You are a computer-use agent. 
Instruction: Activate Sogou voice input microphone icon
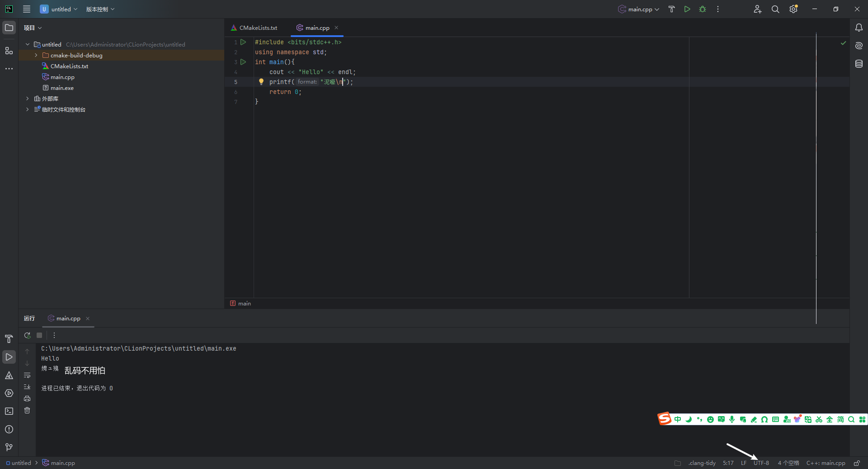pyautogui.click(x=731, y=419)
